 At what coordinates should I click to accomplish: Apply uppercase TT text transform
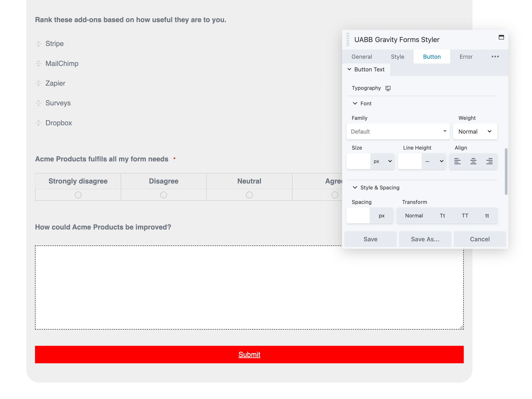click(465, 215)
